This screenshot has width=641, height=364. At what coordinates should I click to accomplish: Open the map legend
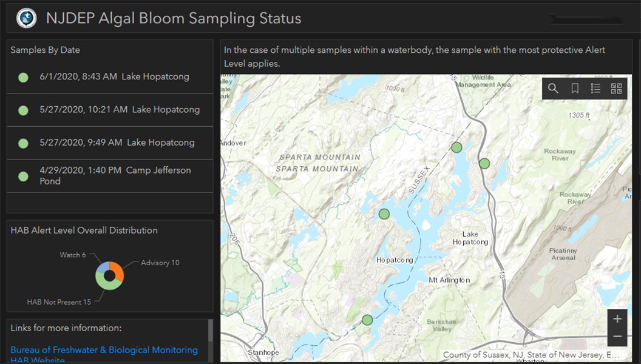(595, 88)
